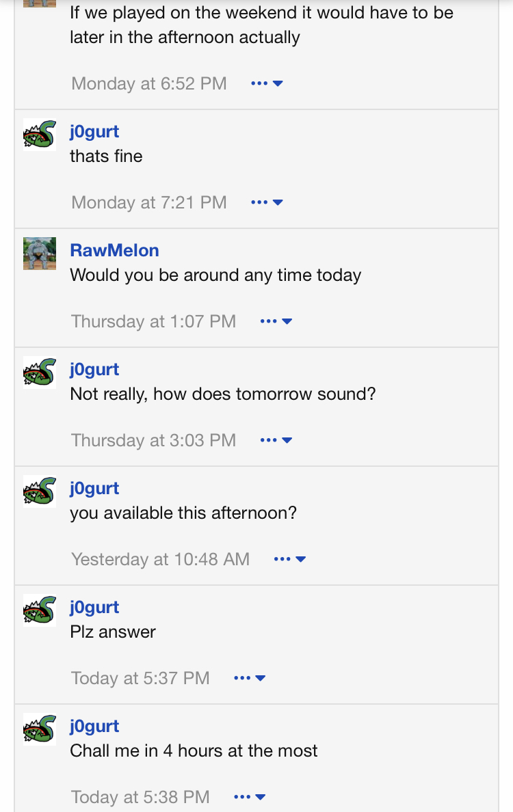Viewport: 513px width, 812px height.
Task: Expand options for Thursday 3:03 PM message
Action: coord(276,440)
